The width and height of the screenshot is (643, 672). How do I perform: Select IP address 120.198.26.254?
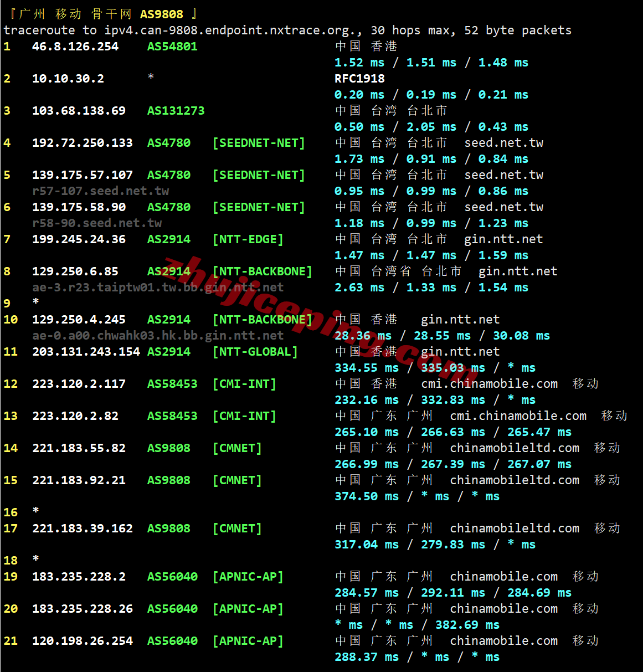tap(83, 641)
